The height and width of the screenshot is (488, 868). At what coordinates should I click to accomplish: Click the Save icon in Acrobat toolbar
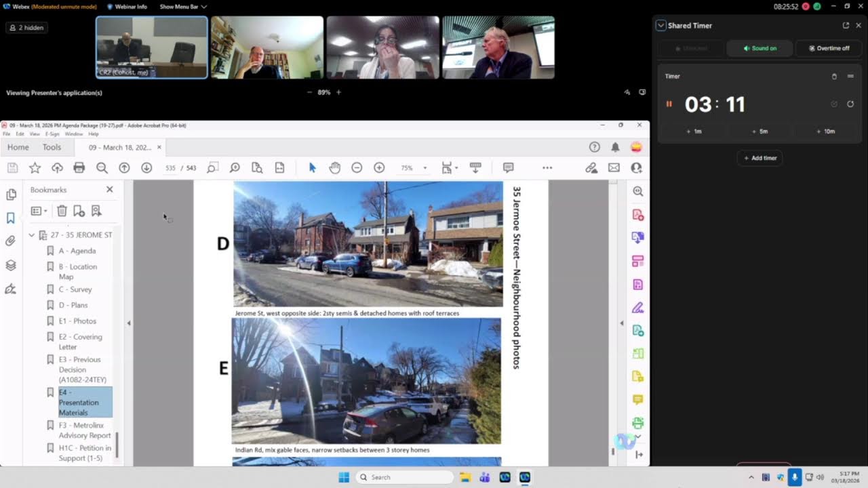12,167
